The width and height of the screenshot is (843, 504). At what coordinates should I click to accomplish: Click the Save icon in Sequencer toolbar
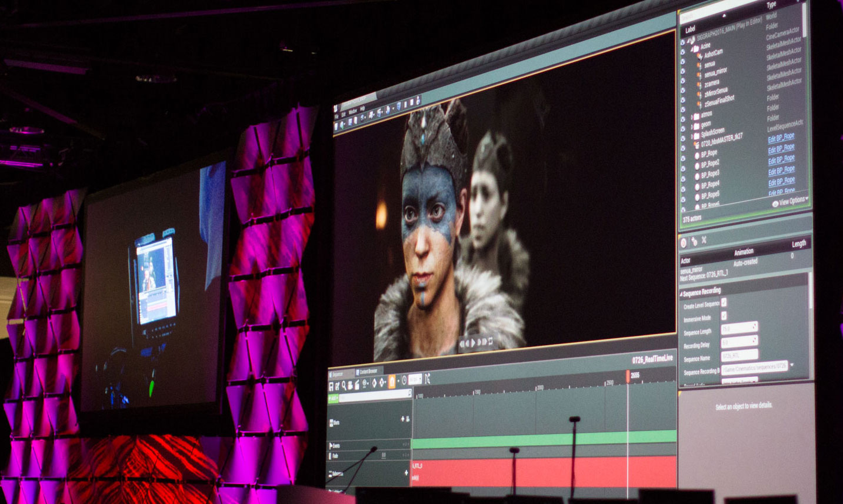[331, 386]
